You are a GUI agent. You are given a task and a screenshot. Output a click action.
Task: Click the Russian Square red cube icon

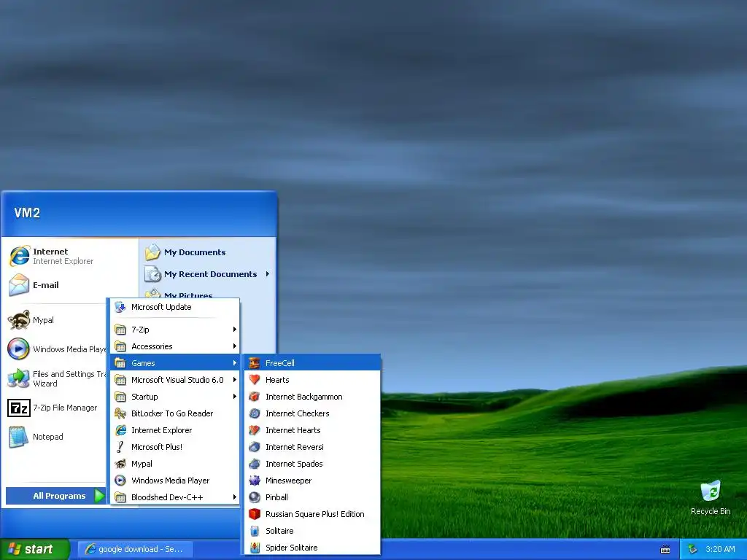pos(255,514)
